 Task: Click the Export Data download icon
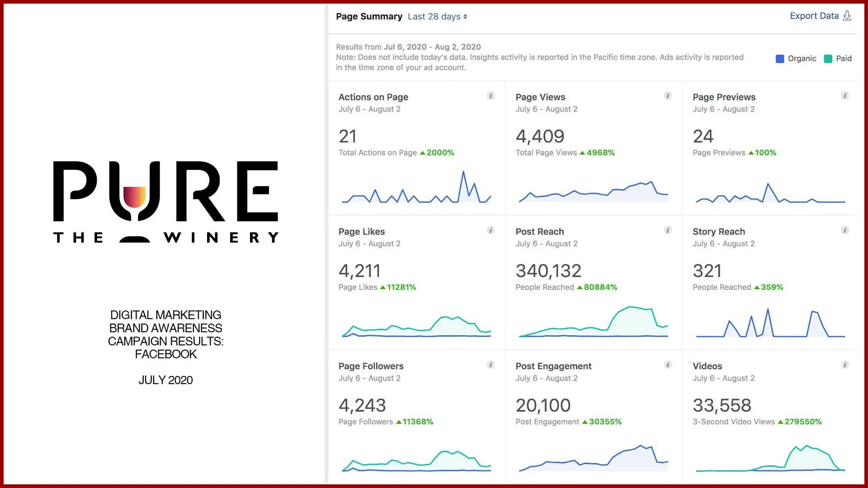click(847, 16)
